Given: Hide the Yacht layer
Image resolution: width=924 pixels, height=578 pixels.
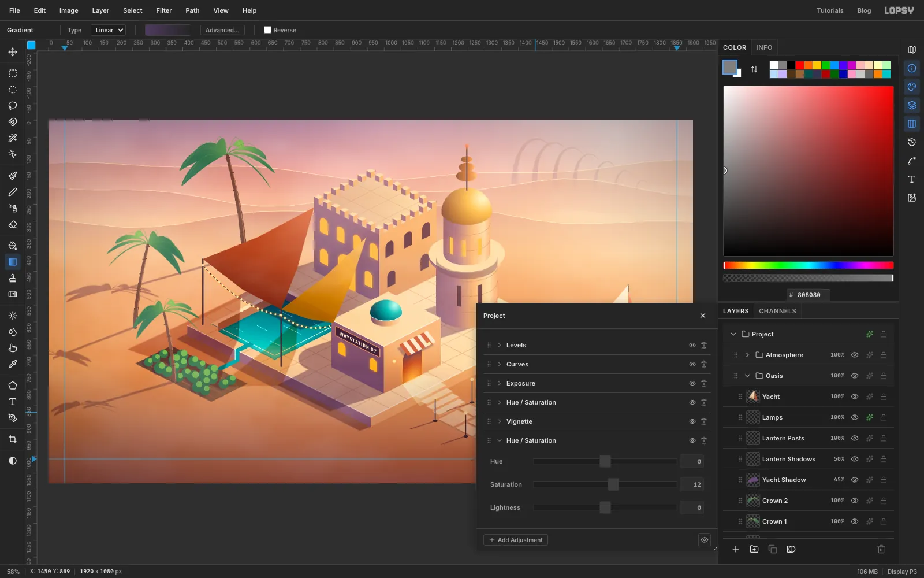Looking at the screenshot, I should 855,397.
